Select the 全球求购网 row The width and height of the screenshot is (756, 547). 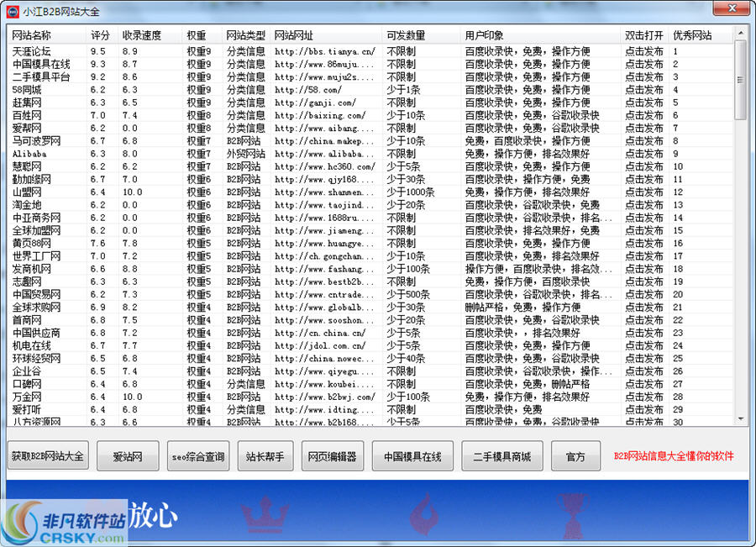click(x=370, y=307)
